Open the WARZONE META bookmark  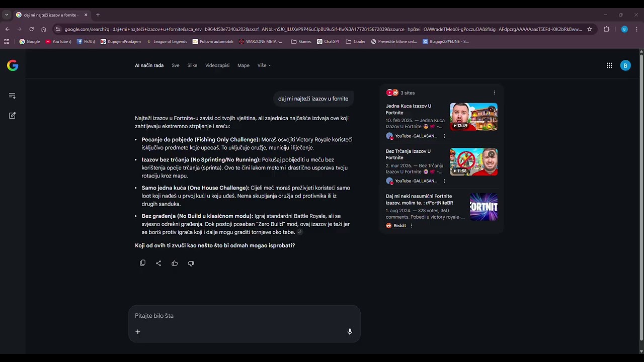(261, 42)
